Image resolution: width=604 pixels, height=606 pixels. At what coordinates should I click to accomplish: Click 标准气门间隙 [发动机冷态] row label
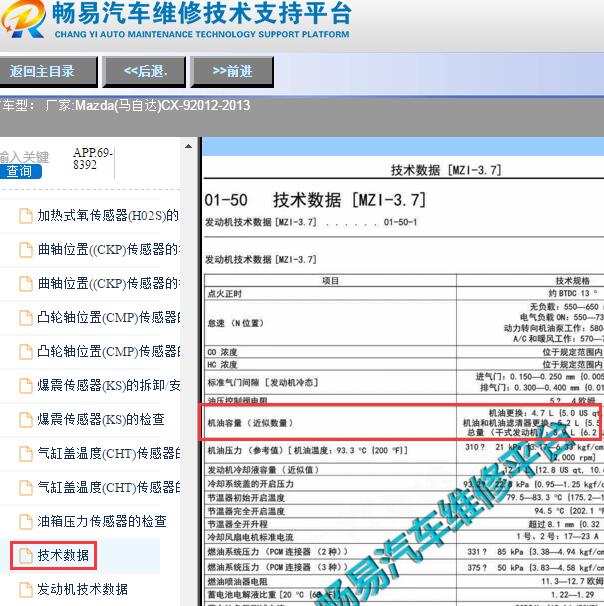(x=263, y=383)
